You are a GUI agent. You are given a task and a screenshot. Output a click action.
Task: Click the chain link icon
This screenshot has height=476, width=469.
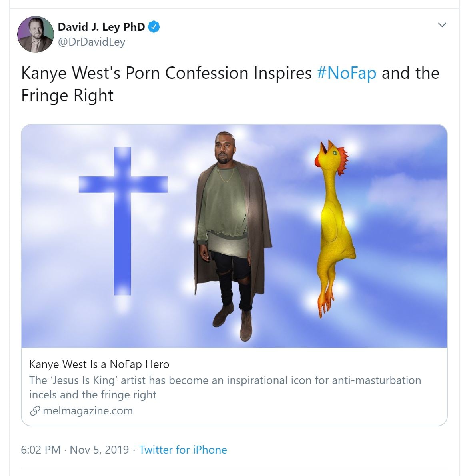(x=35, y=411)
